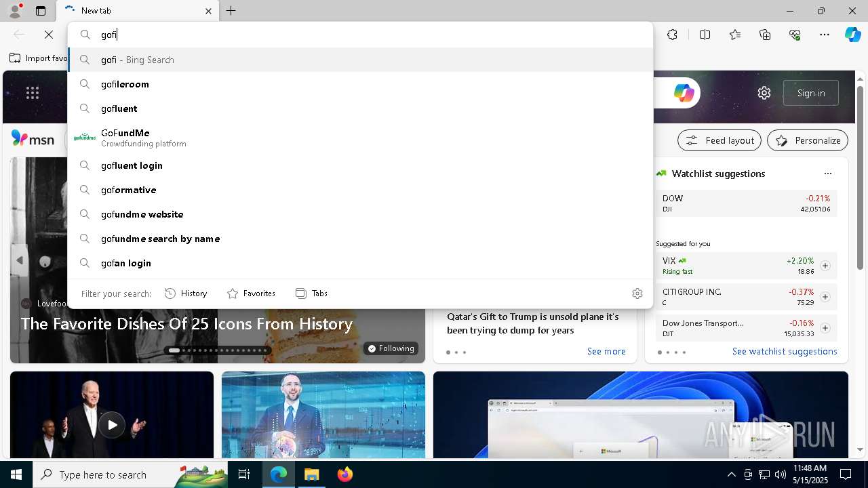Select the 'goformative' suggestion
This screenshot has width=868, height=488.
click(x=360, y=190)
